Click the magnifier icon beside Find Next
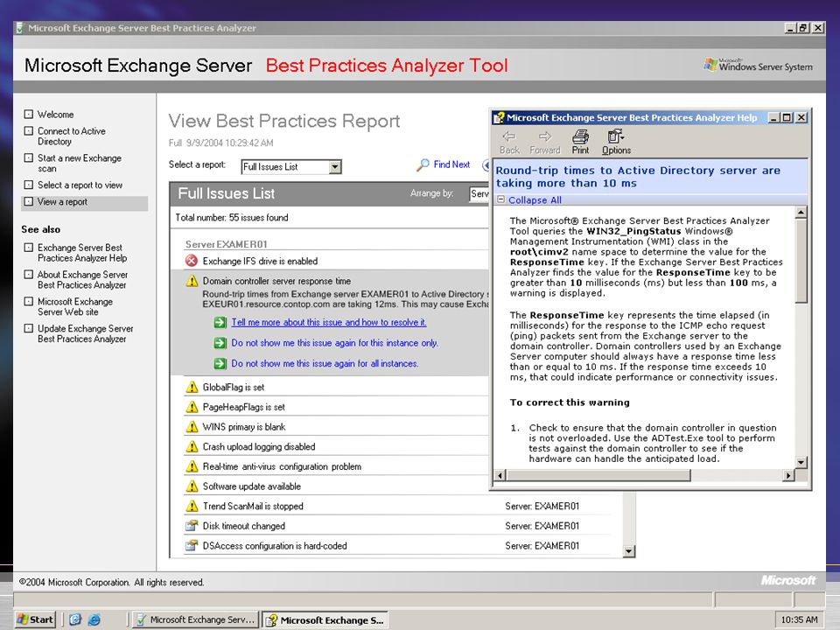This screenshot has height=630, width=840. [x=423, y=165]
